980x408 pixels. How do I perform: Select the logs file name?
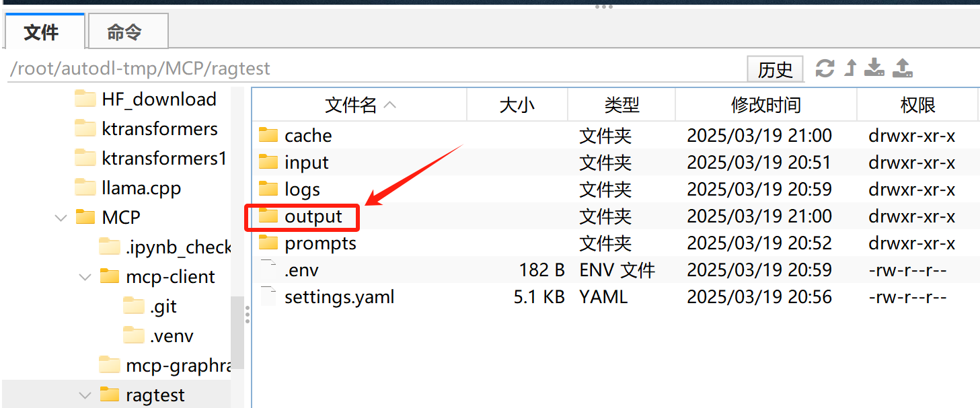tap(302, 190)
